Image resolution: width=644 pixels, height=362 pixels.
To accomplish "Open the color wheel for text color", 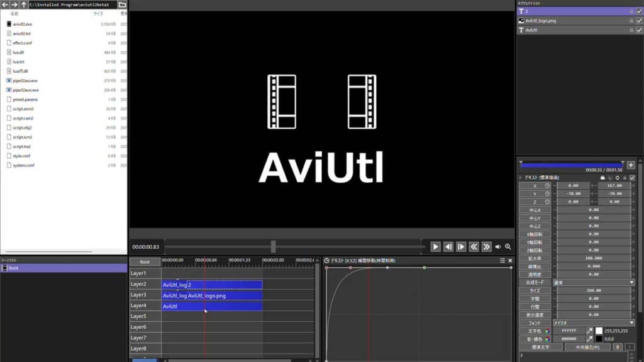I will click(547, 331).
